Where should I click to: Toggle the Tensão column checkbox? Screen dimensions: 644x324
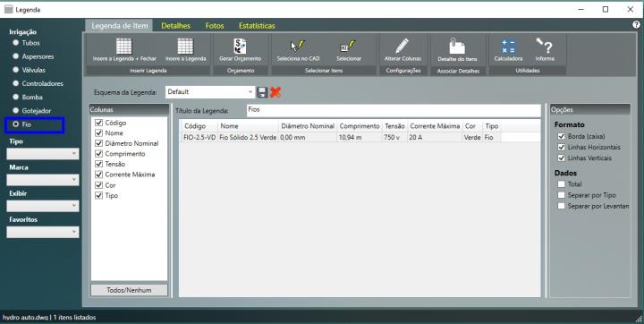tap(98, 164)
